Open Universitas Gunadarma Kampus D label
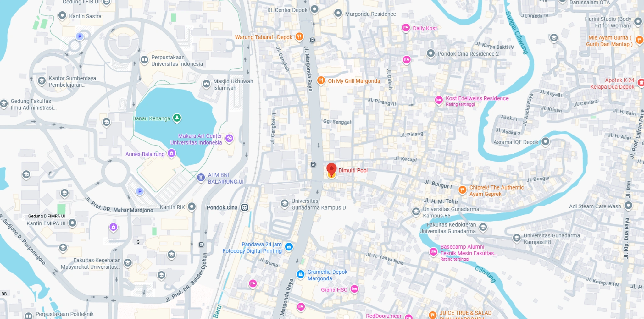 (x=319, y=204)
